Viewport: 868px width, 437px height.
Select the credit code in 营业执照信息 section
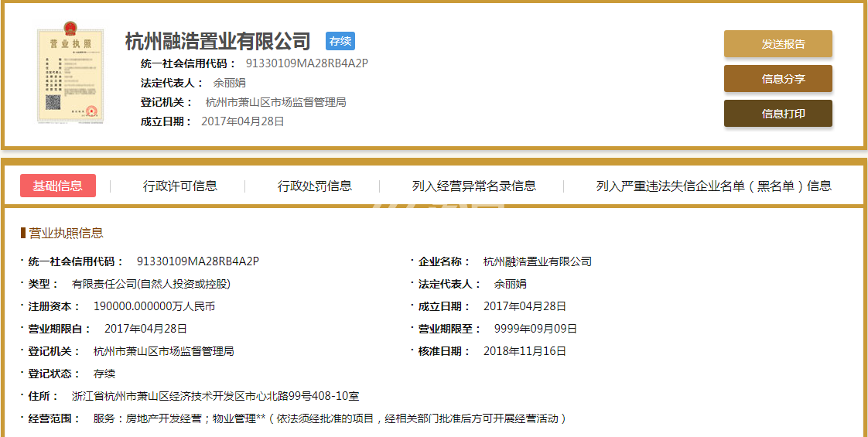pyautogui.click(x=197, y=261)
